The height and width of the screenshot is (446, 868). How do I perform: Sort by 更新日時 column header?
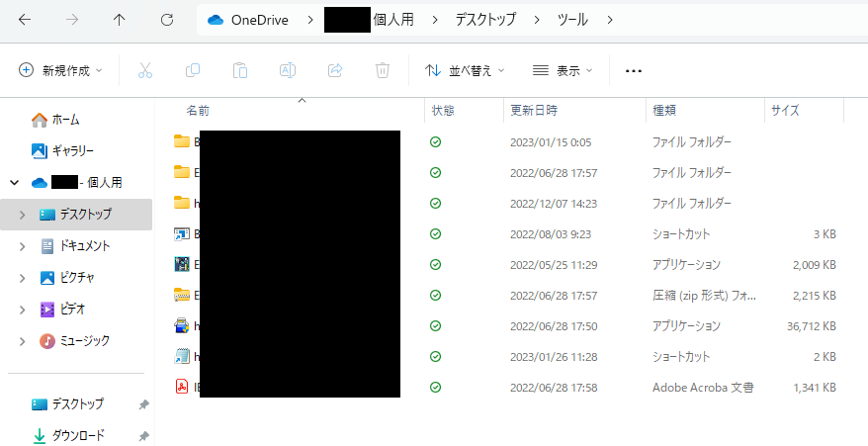pyautogui.click(x=534, y=111)
